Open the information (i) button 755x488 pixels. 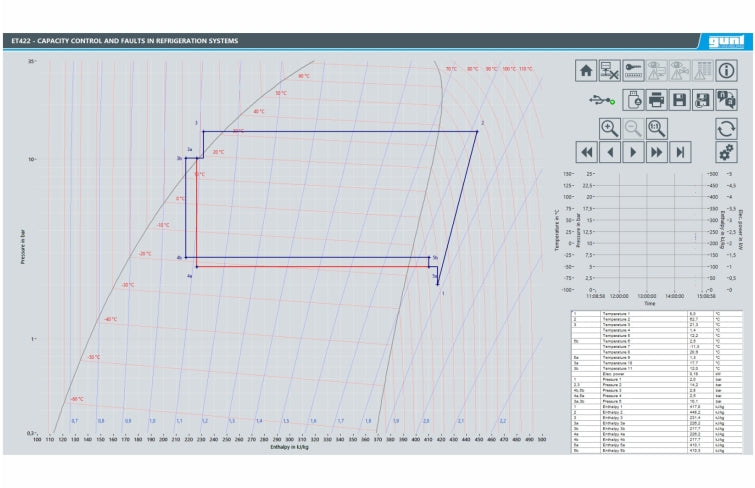(x=726, y=70)
